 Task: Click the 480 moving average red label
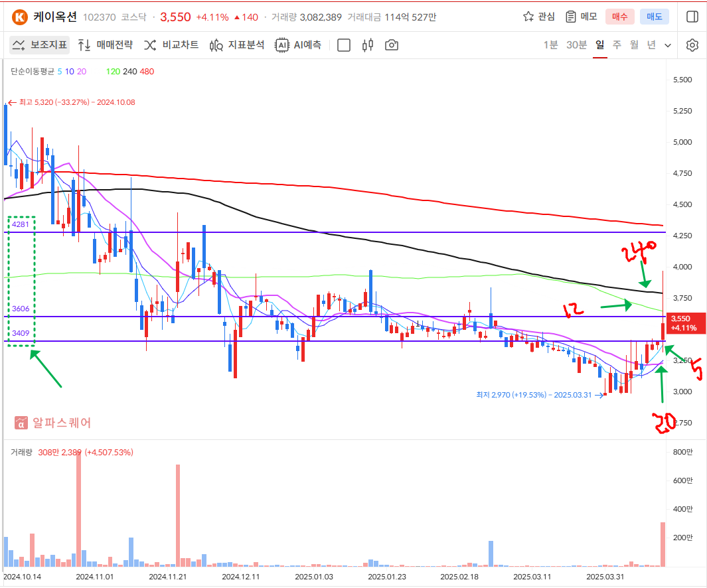pyautogui.click(x=147, y=71)
